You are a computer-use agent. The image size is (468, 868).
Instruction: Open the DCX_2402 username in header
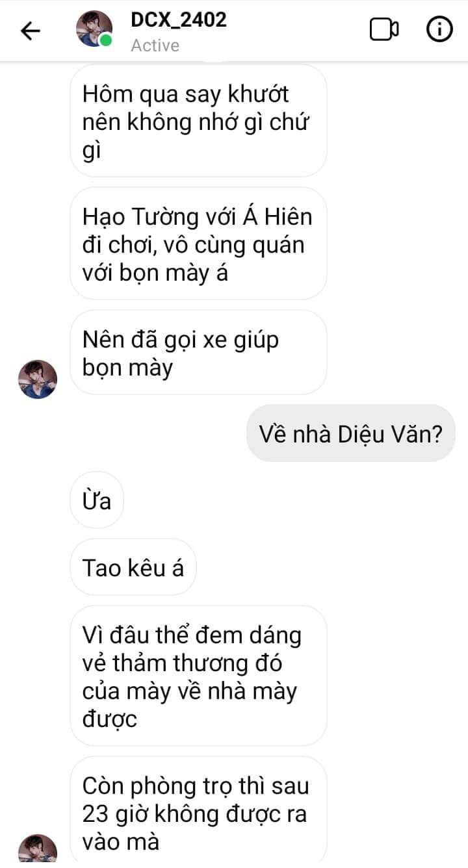click(179, 19)
